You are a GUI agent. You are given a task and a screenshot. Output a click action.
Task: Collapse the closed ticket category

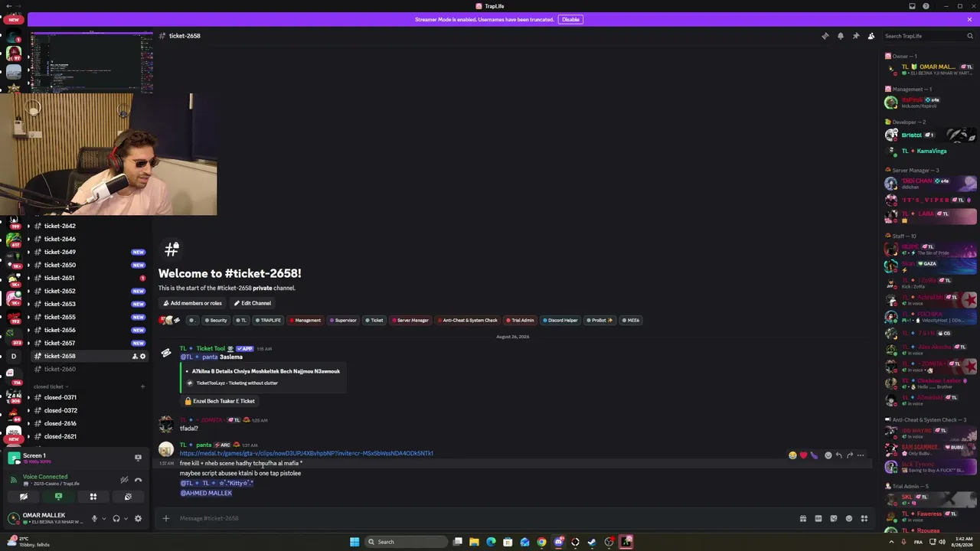[x=51, y=386]
